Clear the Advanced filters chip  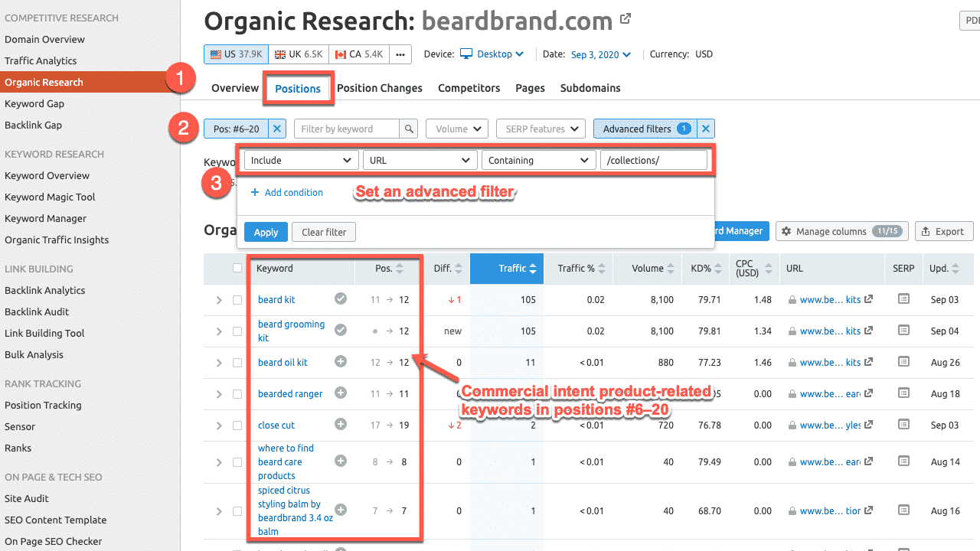(706, 129)
